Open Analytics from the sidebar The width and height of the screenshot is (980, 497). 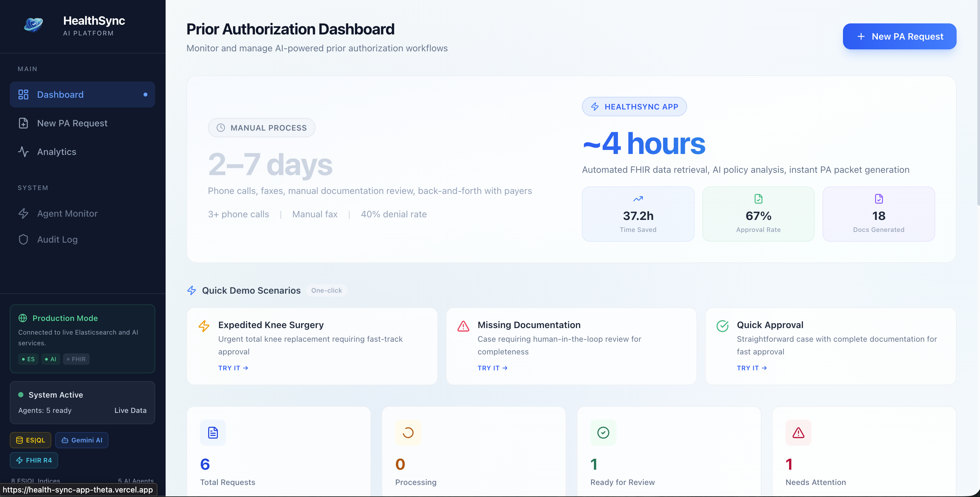[x=56, y=152]
